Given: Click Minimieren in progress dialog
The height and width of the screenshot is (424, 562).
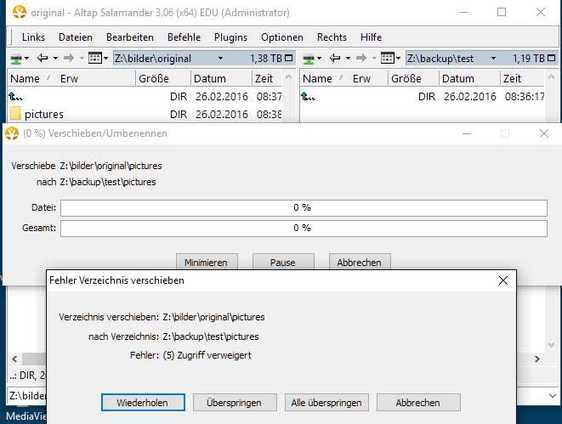Looking at the screenshot, I should 206,262.
